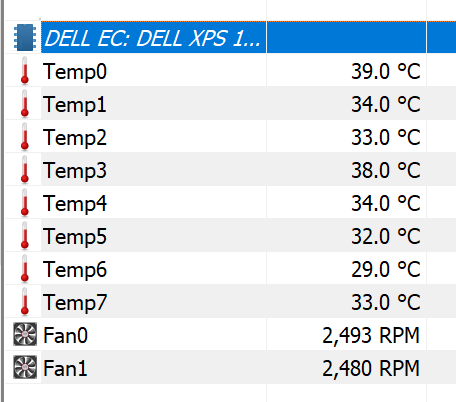This screenshot has height=402, width=456.
Task: Click the Fan0 fan icon
Action: (25, 334)
